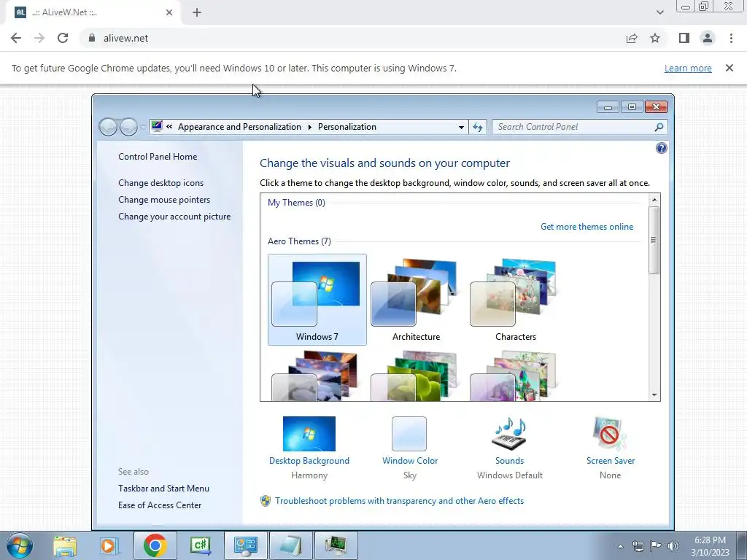This screenshot has height=560, width=747.
Task: Click themes list scroll down arrow
Action: pos(654,394)
